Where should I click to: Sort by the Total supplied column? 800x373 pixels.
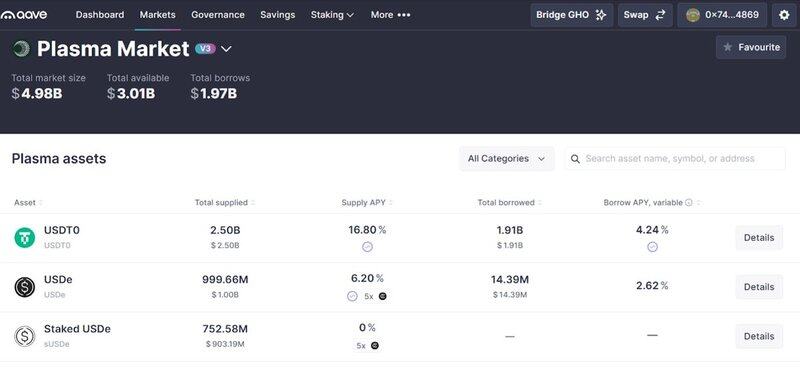[225, 203]
